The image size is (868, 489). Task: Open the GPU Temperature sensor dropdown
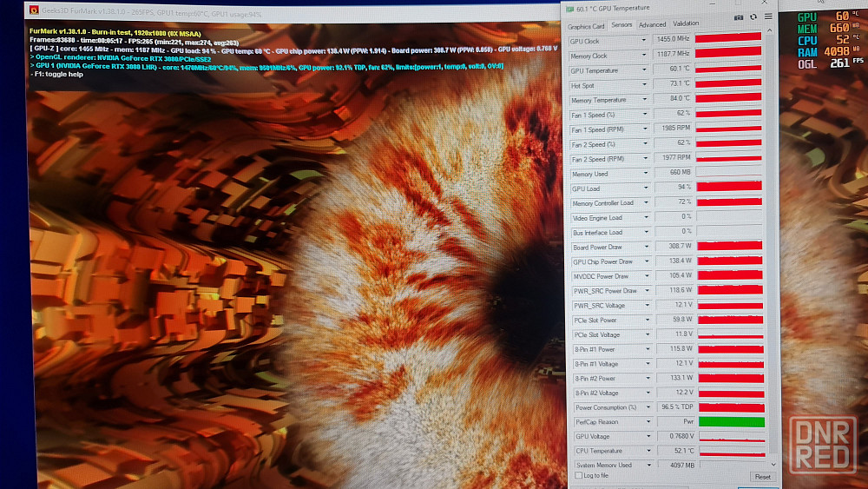[644, 69]
